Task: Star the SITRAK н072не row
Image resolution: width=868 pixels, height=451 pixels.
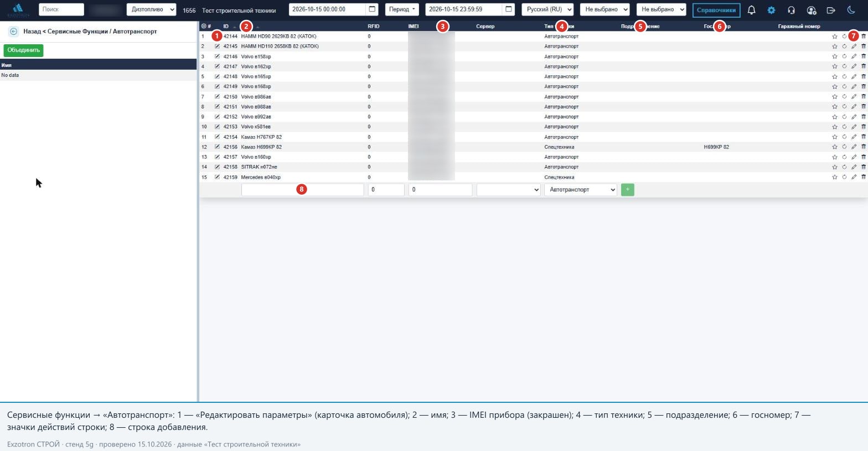Action: [x=835, y=167]
